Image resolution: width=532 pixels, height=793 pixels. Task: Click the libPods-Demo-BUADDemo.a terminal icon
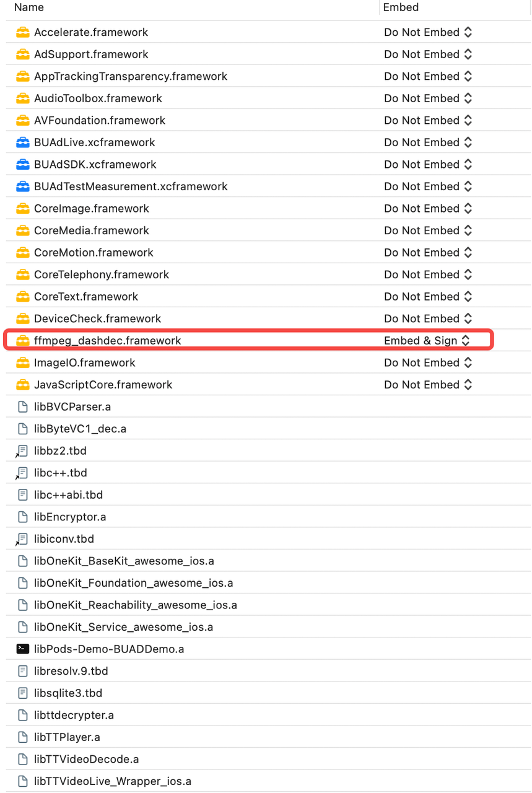point(23,649)
